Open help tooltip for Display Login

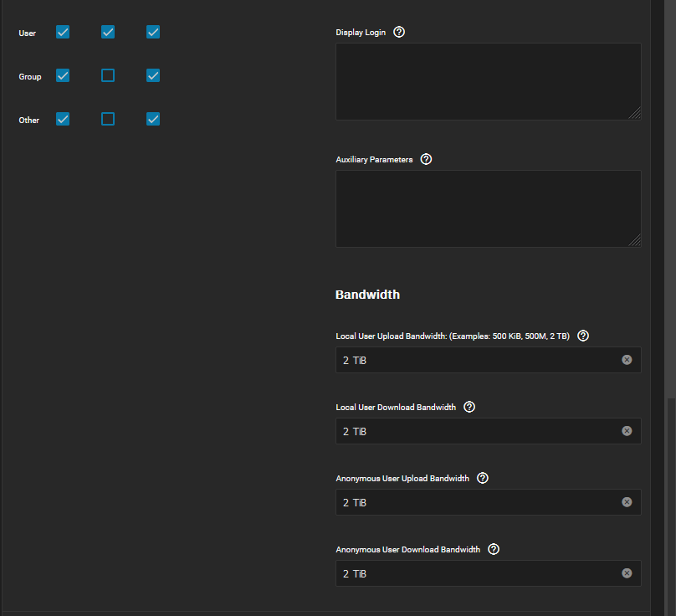399,32
